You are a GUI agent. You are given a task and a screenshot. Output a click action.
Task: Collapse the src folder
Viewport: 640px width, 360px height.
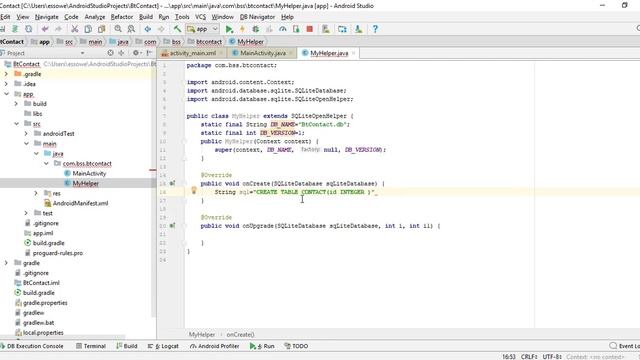(x=16, y=123)
